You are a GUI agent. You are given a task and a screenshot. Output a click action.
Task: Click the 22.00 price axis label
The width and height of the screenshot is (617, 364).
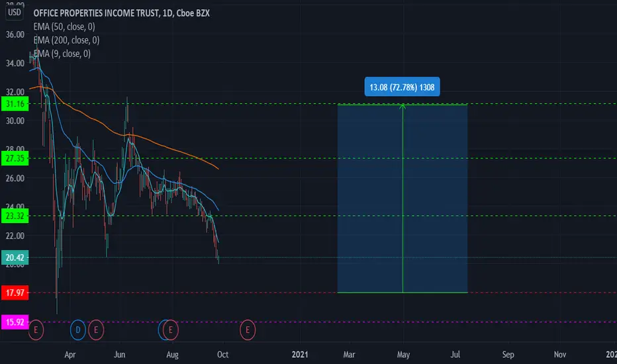(x=15, y=236)
